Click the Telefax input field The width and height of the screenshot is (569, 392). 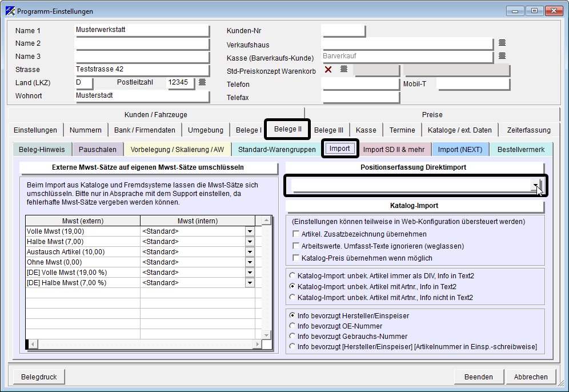coord(360,97)
